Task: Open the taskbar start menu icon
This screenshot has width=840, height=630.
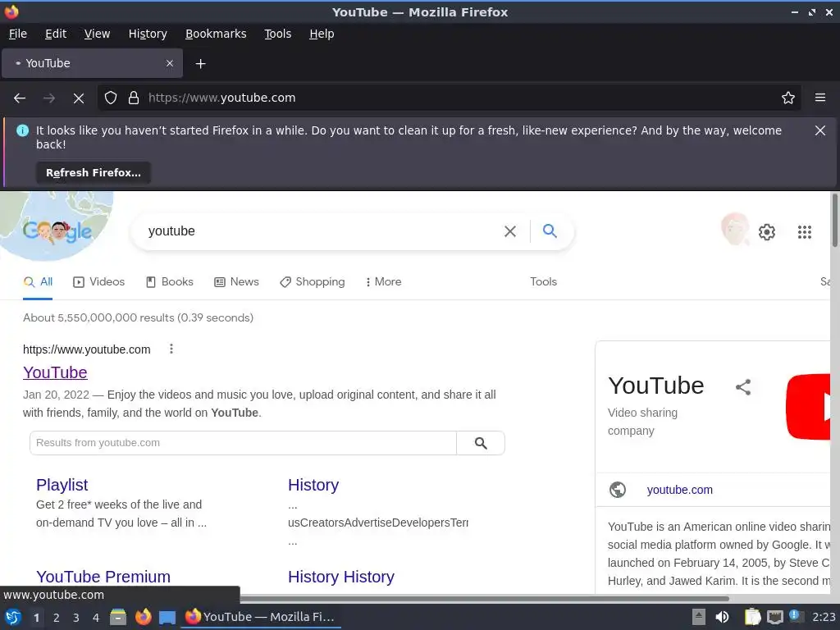Action: coord(13,617)
